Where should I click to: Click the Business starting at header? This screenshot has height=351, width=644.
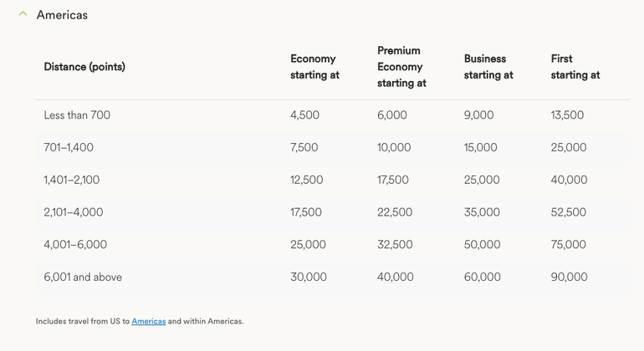click(488, 67)
